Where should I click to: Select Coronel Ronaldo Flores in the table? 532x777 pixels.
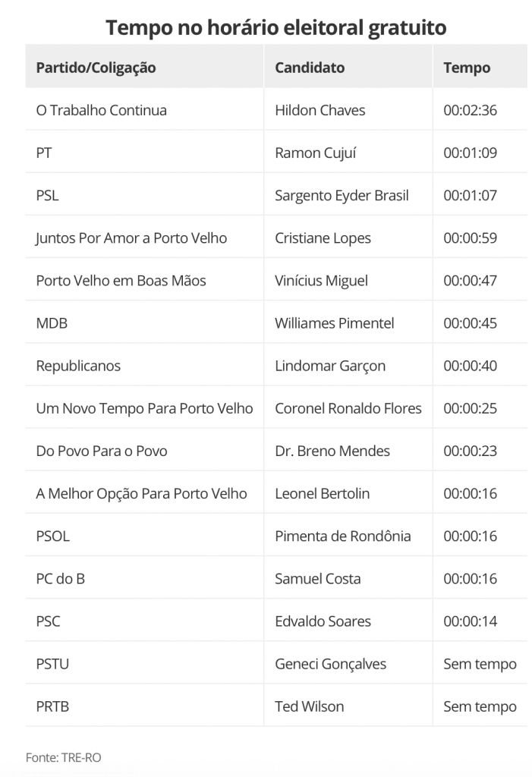(348, 408)
